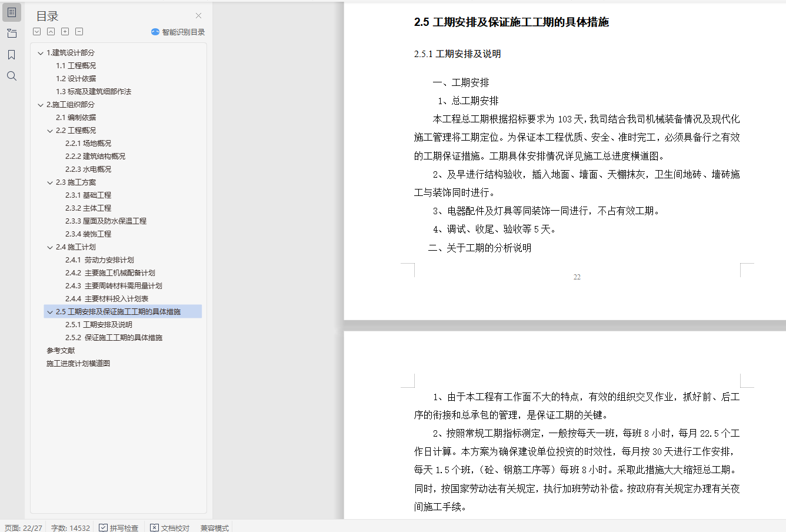Image resolution: width=786 pixels, height=532 pixels.
Task: Click document heading 2.5 工期安排及保证施工工期的具体措施
Action: [x=511, y=22]
